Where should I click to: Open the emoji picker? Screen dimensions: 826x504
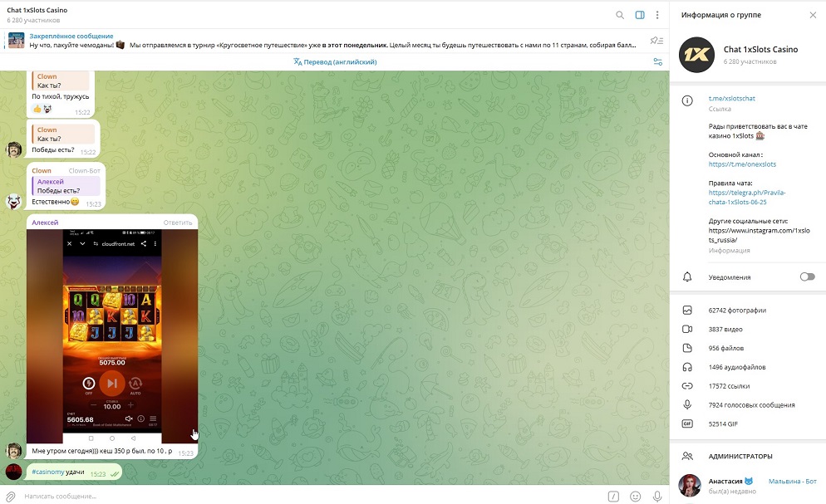pos(636,497)
